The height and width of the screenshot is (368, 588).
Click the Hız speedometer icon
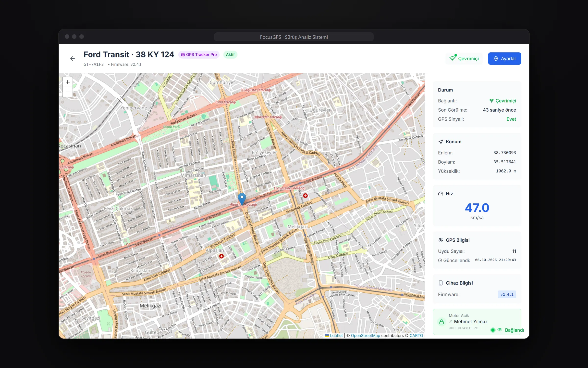[x=441, y=194]
